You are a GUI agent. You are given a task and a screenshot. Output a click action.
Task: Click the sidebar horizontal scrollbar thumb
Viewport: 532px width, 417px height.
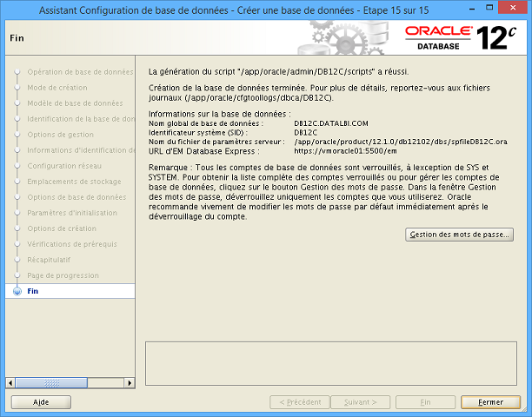tap(51, 383)
